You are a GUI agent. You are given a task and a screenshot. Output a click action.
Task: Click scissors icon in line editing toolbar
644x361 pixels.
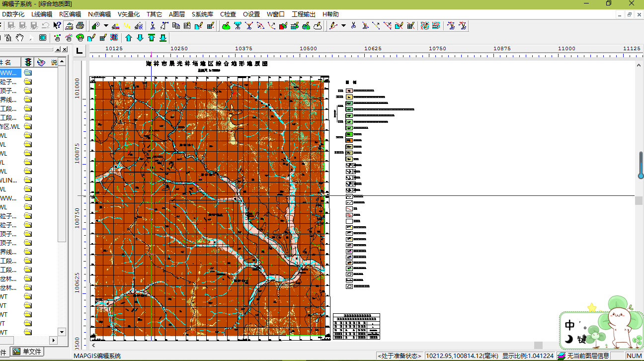354,25
